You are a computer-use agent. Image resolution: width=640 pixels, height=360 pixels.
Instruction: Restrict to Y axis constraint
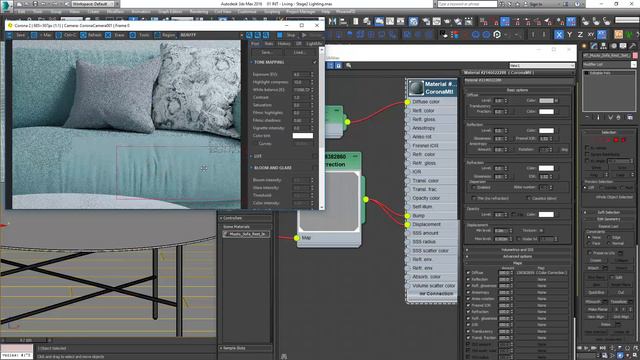569,35
